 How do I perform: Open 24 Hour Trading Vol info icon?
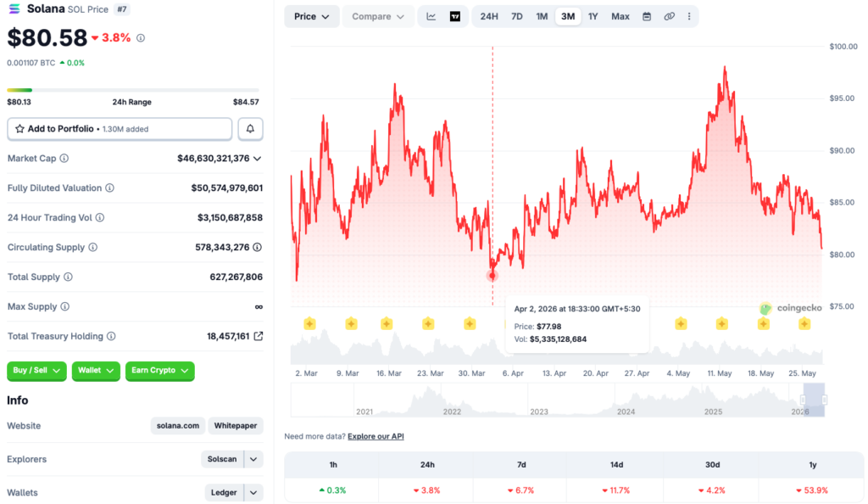[x=100, y=218]
